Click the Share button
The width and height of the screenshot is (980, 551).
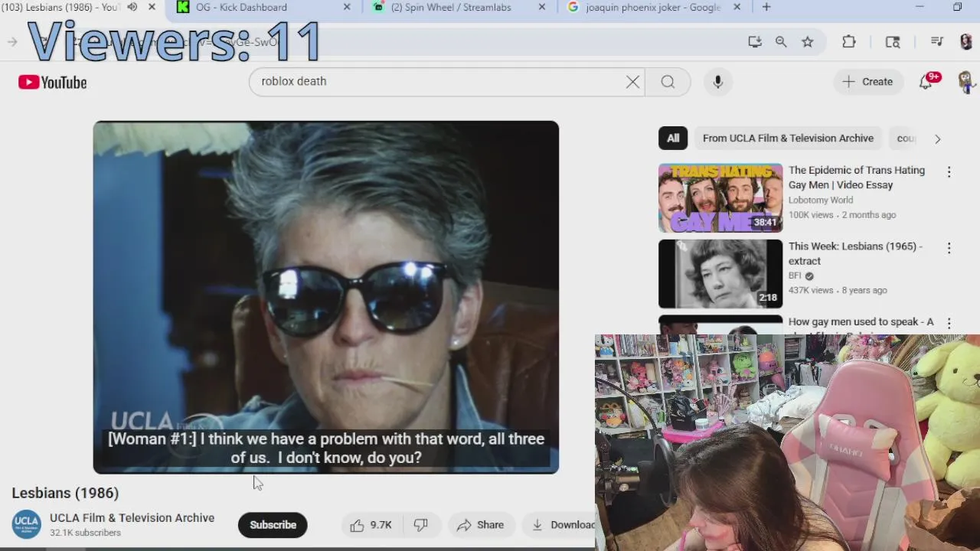[x=480, y=525]
